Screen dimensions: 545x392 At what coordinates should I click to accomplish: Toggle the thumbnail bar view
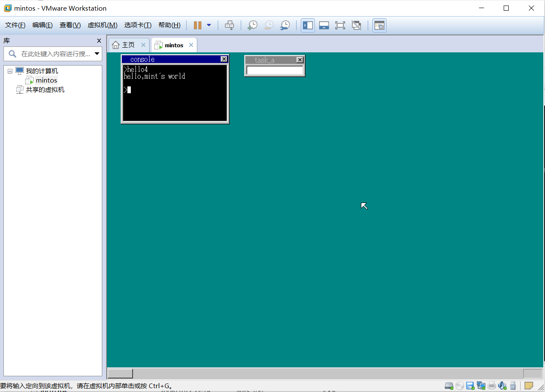(x=324, y=25)
